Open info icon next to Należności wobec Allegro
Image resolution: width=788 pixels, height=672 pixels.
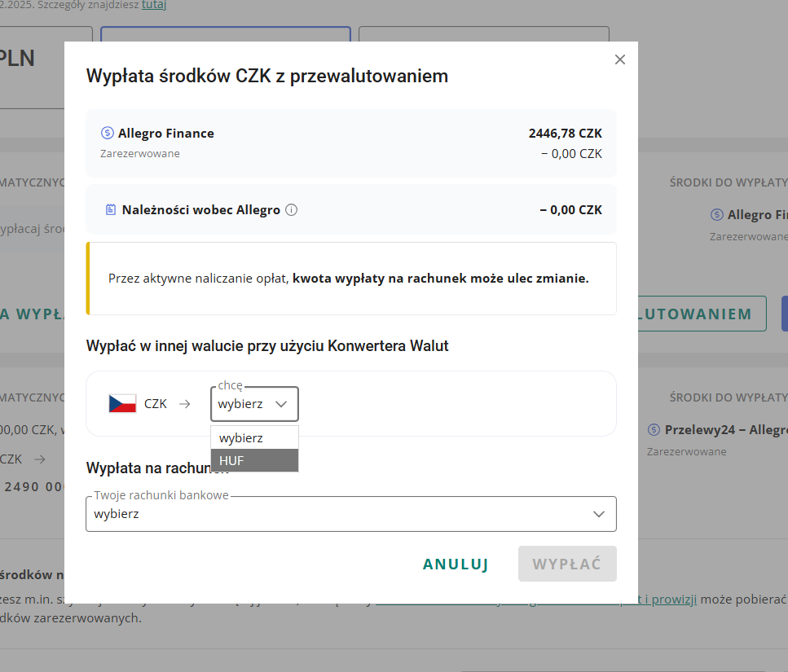click(x=292, y=210)
